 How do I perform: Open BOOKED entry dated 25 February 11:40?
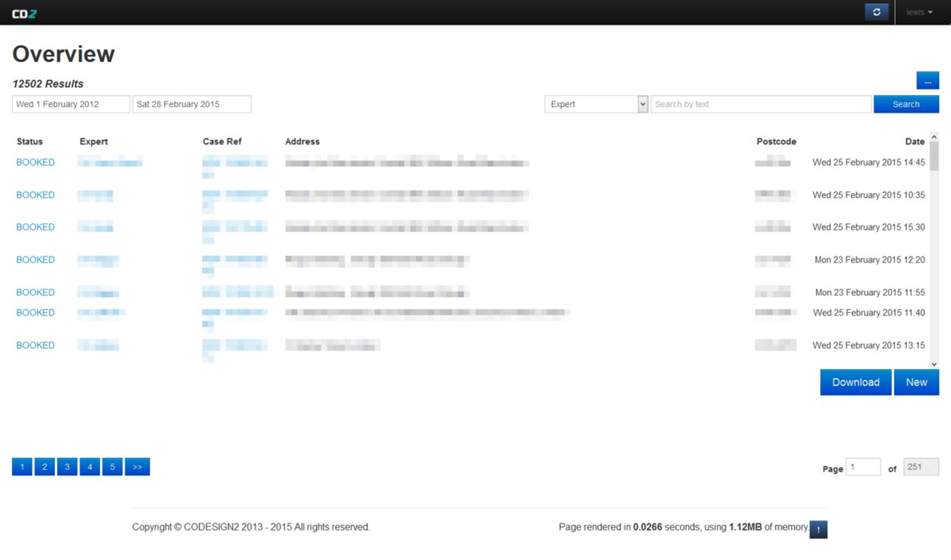tap(36, 313)
